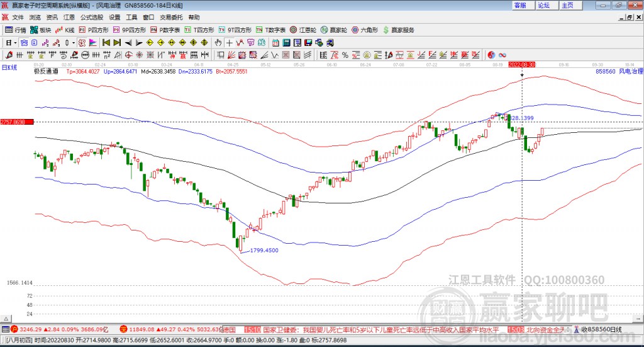The height and width of the screenshot is (347, 644).
Task: Open the 9T四方形 tool
Action: click(235, 30)
